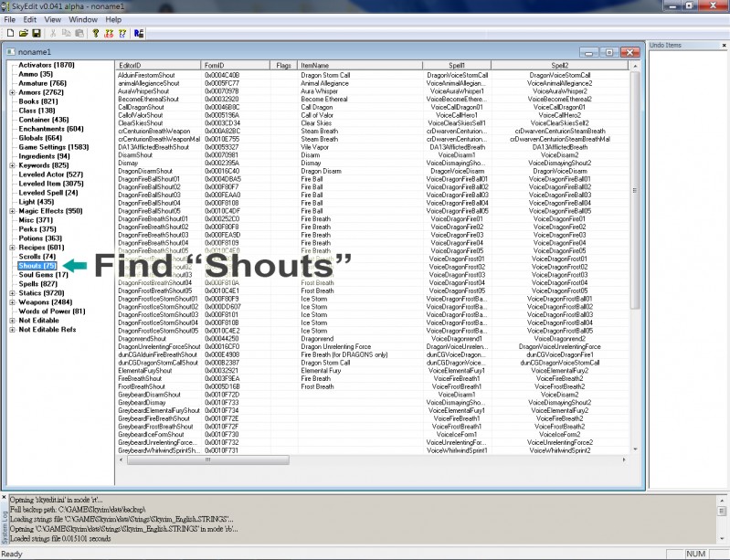Sort by the FormID column header
Viewport: 730px width, 560px height.
pyautogui.click(x=235, y=66)
